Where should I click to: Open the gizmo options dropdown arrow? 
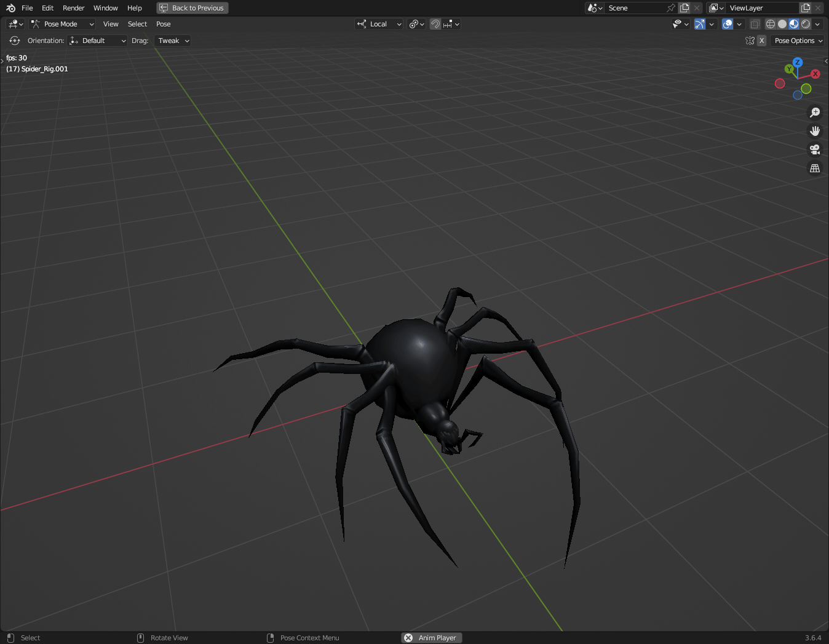[x=712, y=24]
